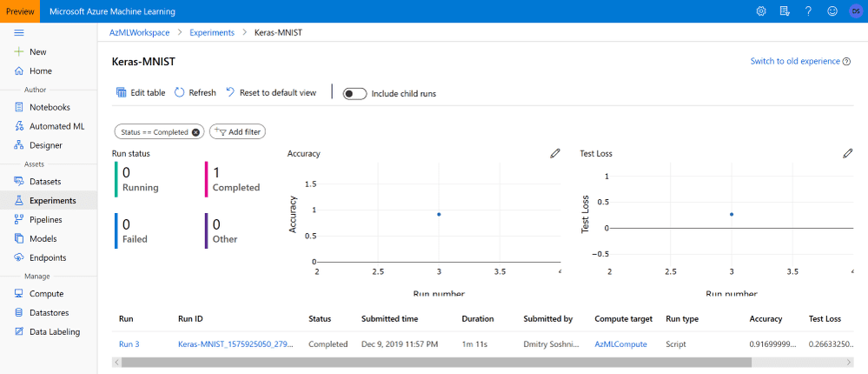Click the Accuracy column header
868x374 pixels.
coord(765,319)
